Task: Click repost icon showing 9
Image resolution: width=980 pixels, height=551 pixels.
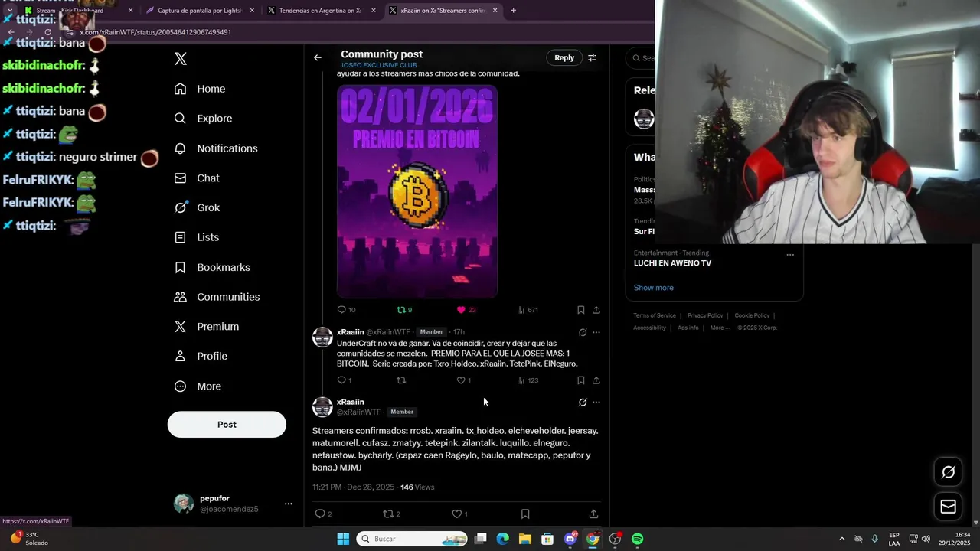Action: 400,310
